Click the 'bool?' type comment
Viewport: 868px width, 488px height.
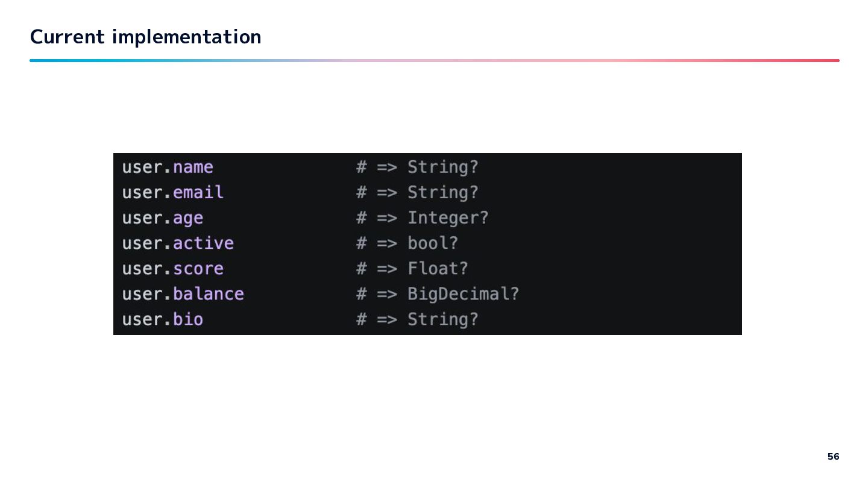click(433, 243)
